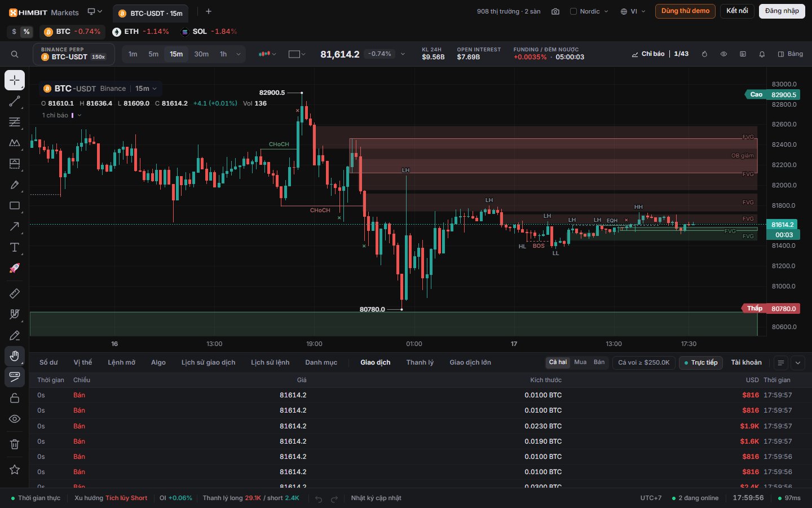The width and height of the screenshot is (812, 508).
Task: Click the Đăng nhập button
Action: (782, 11)
